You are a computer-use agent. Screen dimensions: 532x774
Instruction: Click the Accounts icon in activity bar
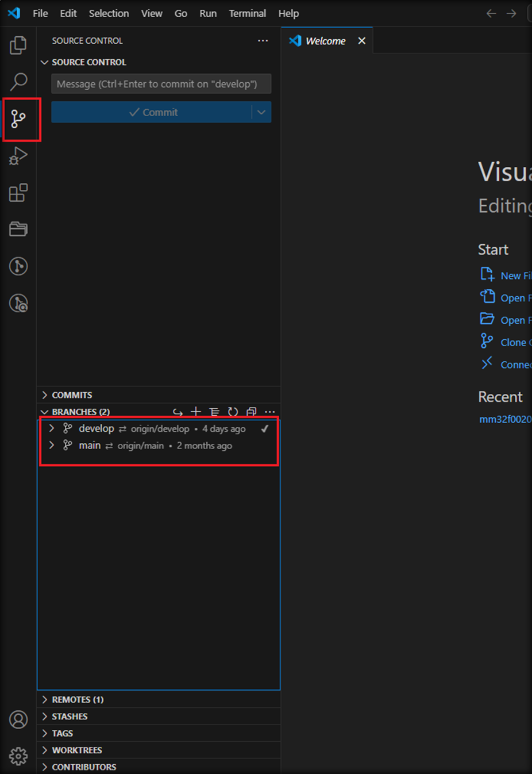(x=18, y=719)
